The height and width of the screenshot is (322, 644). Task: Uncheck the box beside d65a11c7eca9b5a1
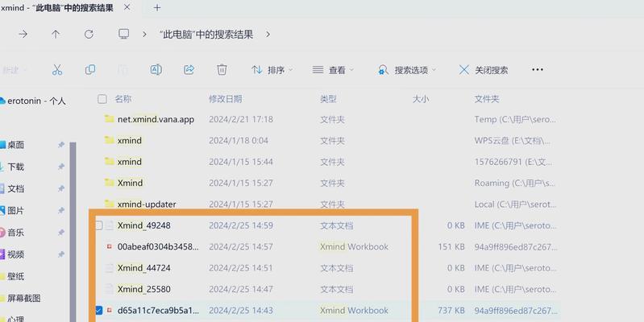(98, 310)
